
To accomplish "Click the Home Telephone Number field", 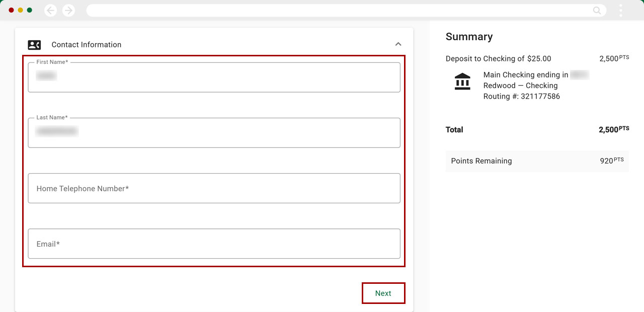I will pos(214,188).
